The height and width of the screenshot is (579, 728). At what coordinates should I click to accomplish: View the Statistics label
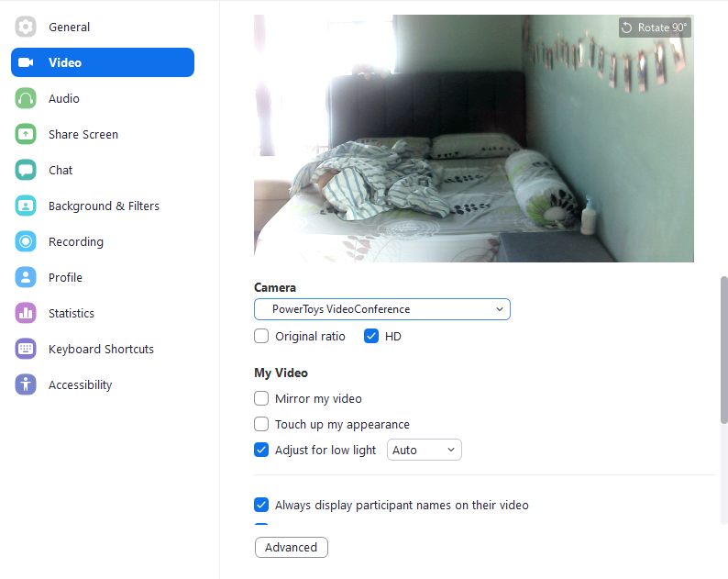click(x=72, y=313)
